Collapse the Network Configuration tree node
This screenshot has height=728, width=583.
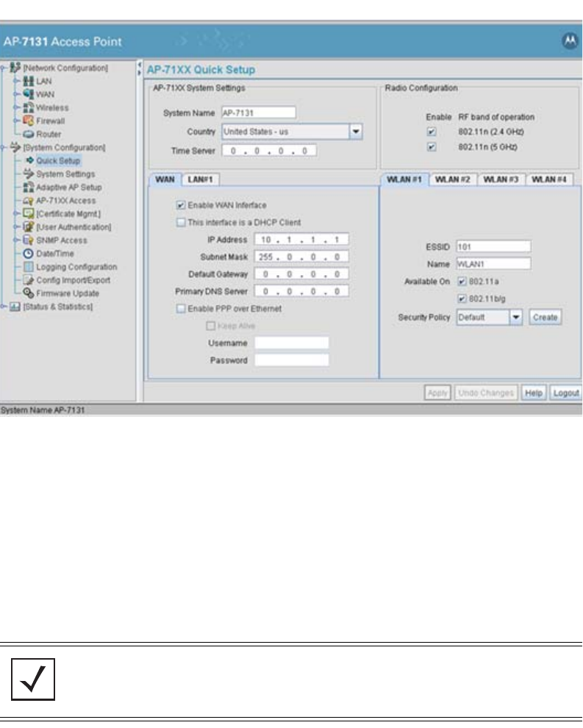pyautogui.click(x=3, y=68)
